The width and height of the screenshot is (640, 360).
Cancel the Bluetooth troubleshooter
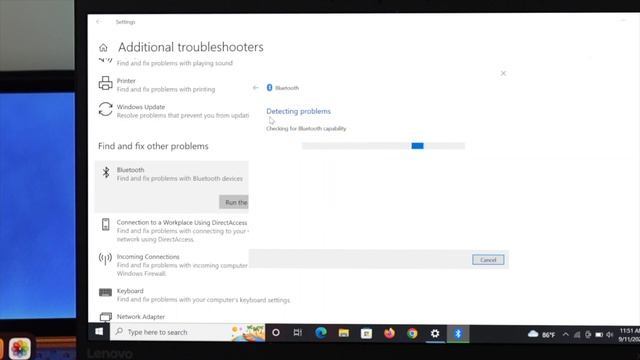click(488, 260)
